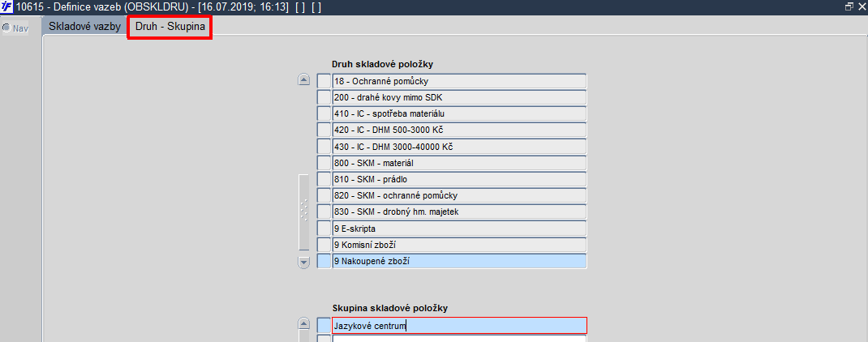The width and height of the screenshot is (868, 342).
Task: Click the application logo icon in title bar
Action: click(x=6, y=6)
